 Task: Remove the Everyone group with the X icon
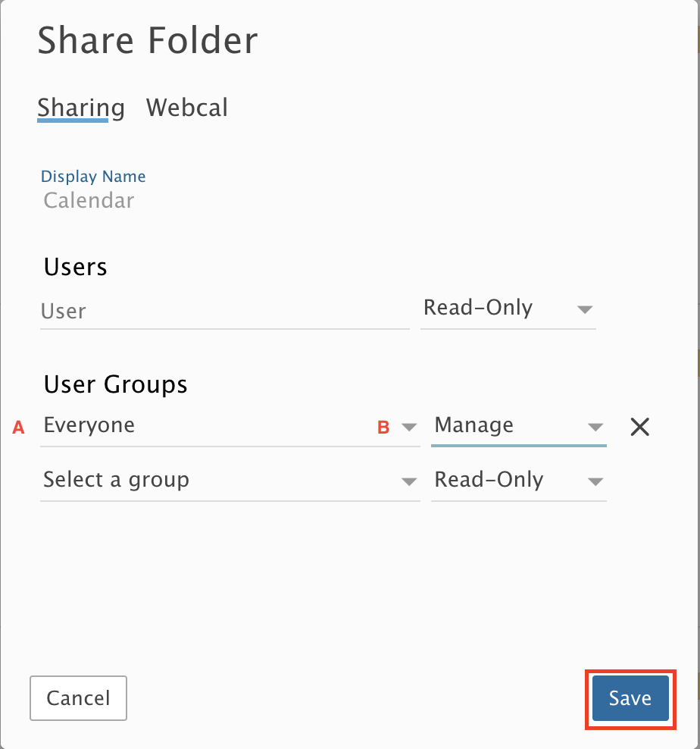point(639,427)
